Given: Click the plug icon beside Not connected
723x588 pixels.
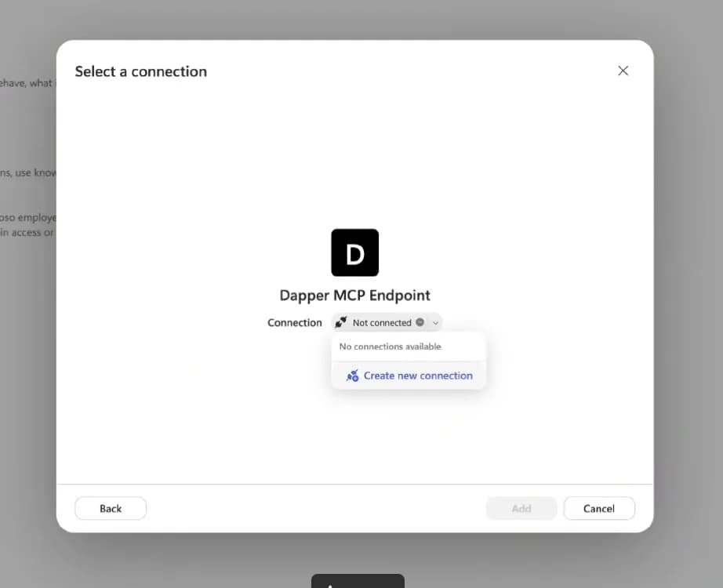Looking at the screenshot, I should click(x=341, y=322).
